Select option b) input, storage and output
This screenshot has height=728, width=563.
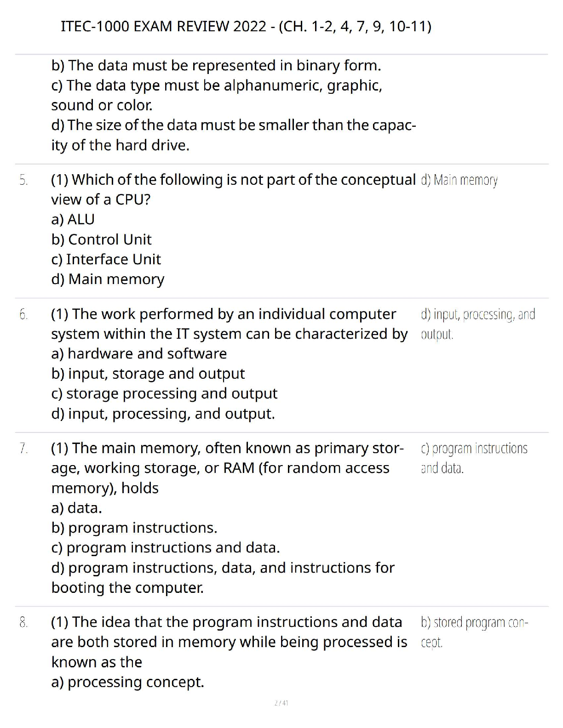(148, 374)
